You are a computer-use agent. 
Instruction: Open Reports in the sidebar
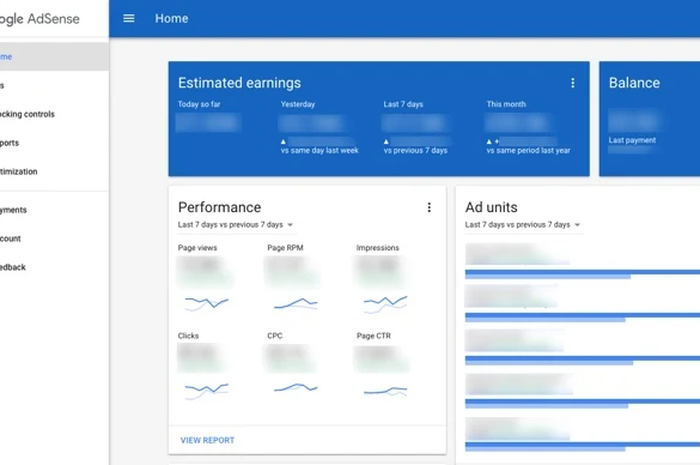coord(54,143)
